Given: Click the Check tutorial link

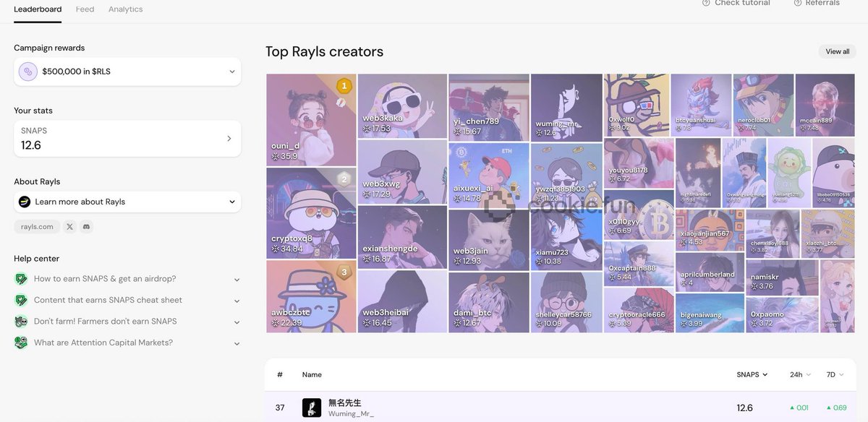Looking at the screenshot, I should pyautogui.click(x=742, y=3).
